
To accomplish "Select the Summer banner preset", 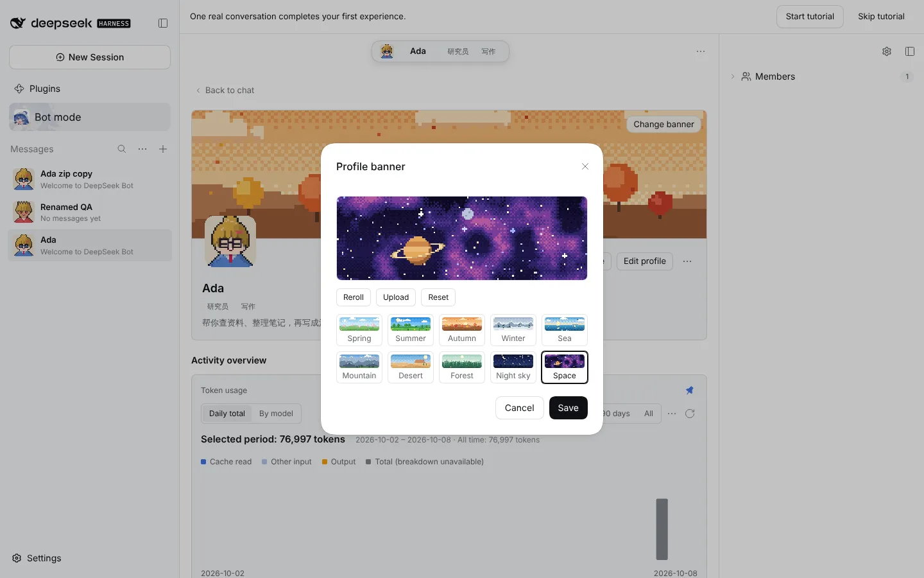I will click(411, 330).
